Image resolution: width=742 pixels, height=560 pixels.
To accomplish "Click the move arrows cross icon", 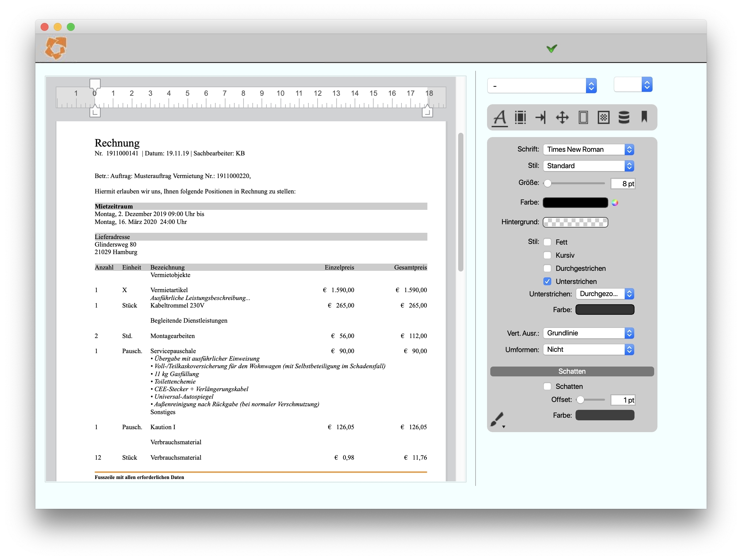I will [562, 118].
